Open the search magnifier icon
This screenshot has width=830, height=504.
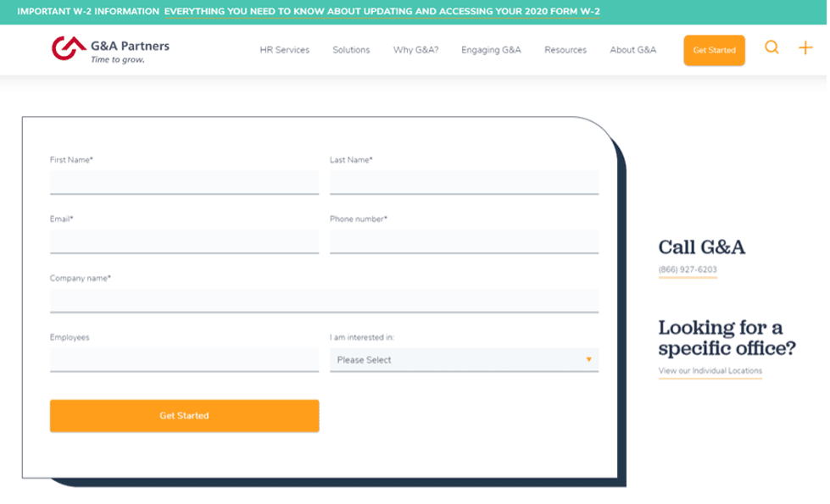[x=772, y=48]
